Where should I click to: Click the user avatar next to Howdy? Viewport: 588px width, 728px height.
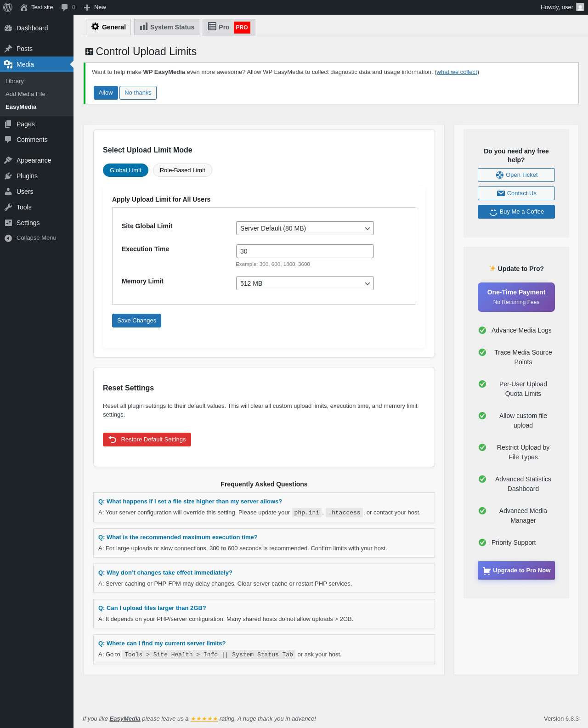point(580,7)
